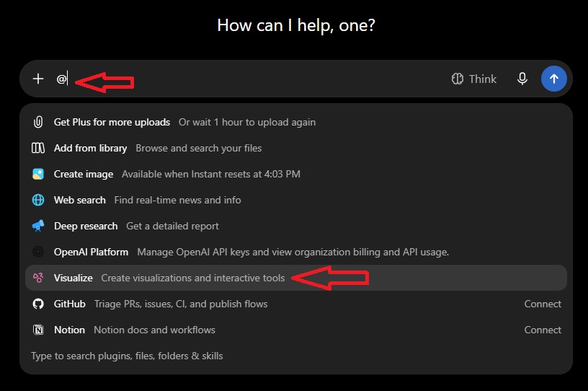Click the OpenAI Platform logo icon
This screenshot has width=588, height=391.
[x=38, y=252]
